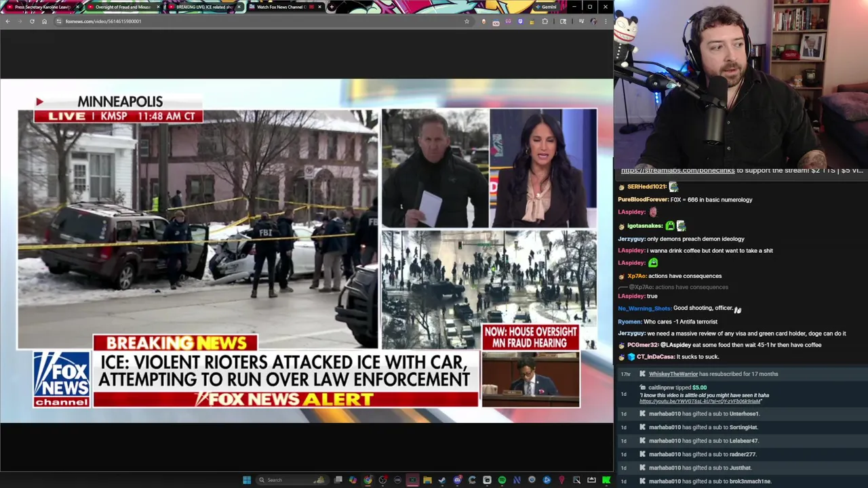Click the House Oversight hearing inset video
868x488 pixels.
530,380
